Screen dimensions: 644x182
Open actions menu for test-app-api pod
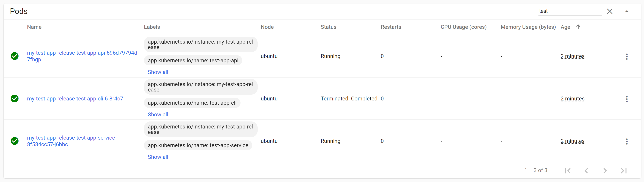click(626, 56)
